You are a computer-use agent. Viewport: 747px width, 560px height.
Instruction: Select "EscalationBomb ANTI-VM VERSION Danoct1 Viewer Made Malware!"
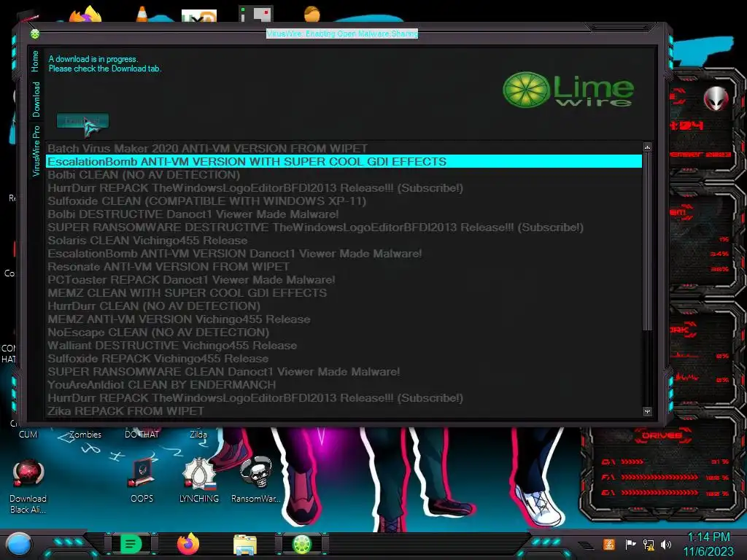(344, 253)
